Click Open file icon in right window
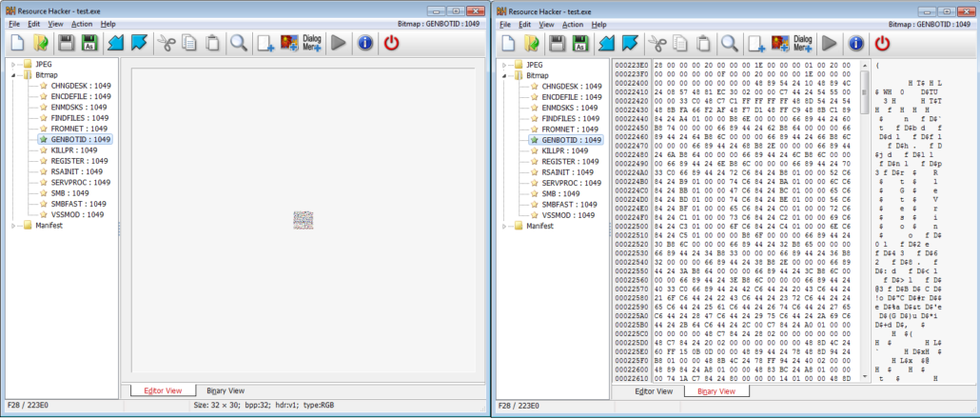The width and height of the screenshot is (980, 419). (531, 43)
